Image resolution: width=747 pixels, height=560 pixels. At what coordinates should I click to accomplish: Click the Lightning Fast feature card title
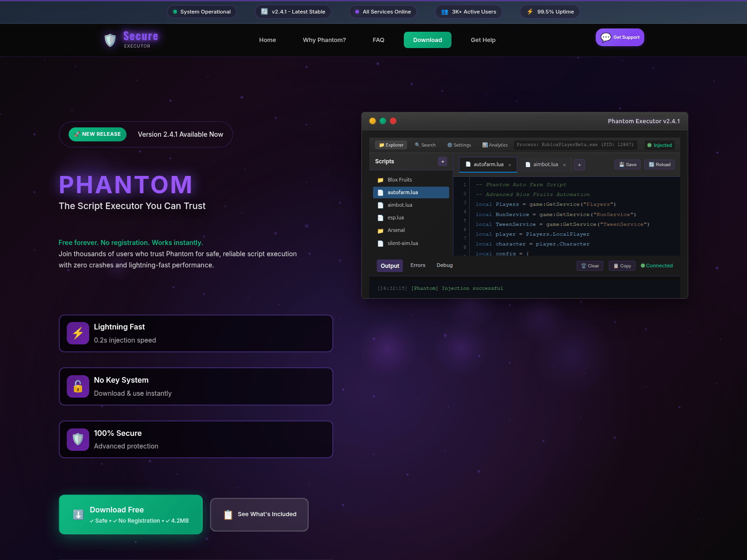(x=120, y=327)
